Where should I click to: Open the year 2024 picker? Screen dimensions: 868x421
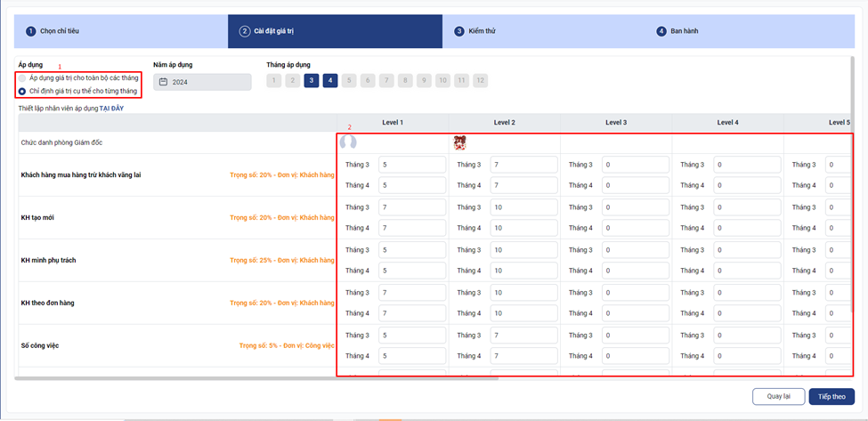[202, 82]
